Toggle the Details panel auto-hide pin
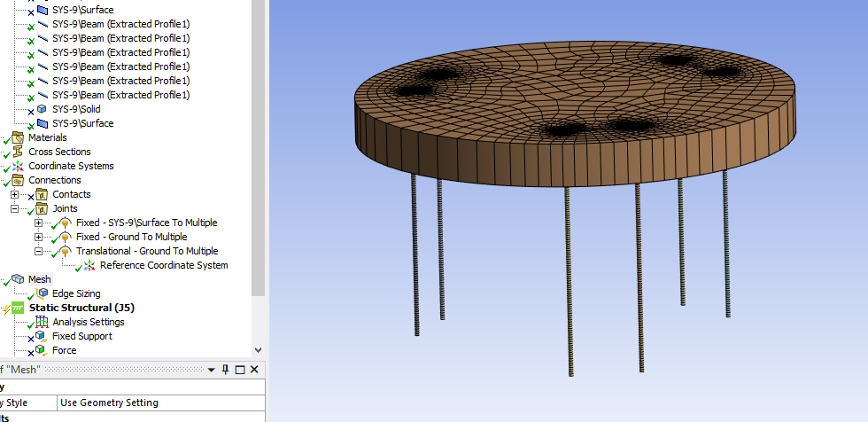The image size is (868, 422). click(226, 370)
